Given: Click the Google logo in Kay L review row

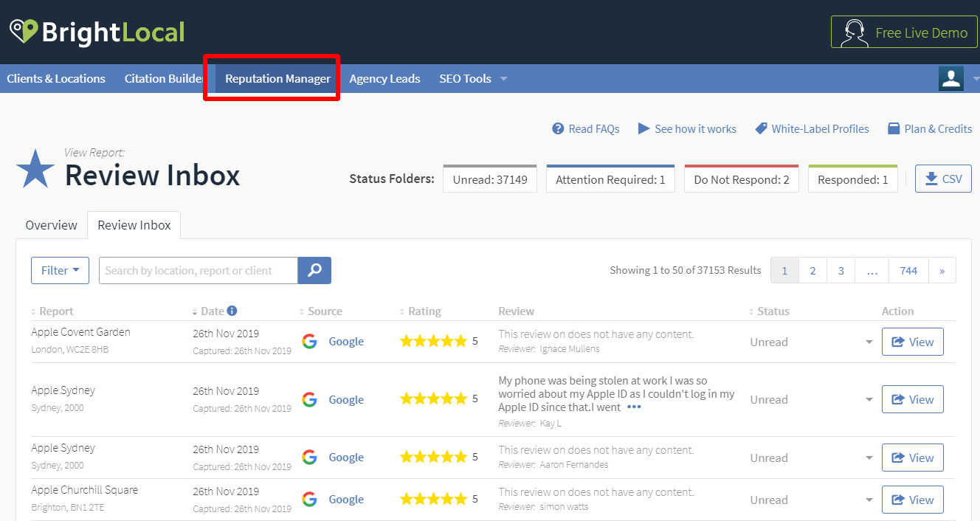Looking at the screenshot, I should 310,400.
